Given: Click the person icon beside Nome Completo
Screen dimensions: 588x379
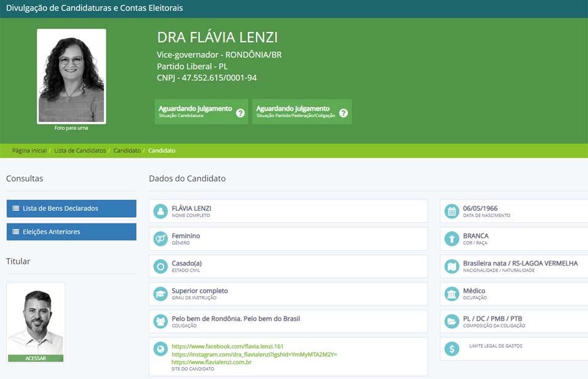Looking at the screenshot, I should [160, 212].
